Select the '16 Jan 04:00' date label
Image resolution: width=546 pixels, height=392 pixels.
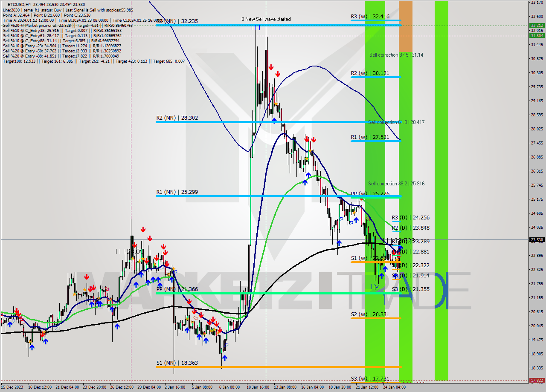coord(312,387)
